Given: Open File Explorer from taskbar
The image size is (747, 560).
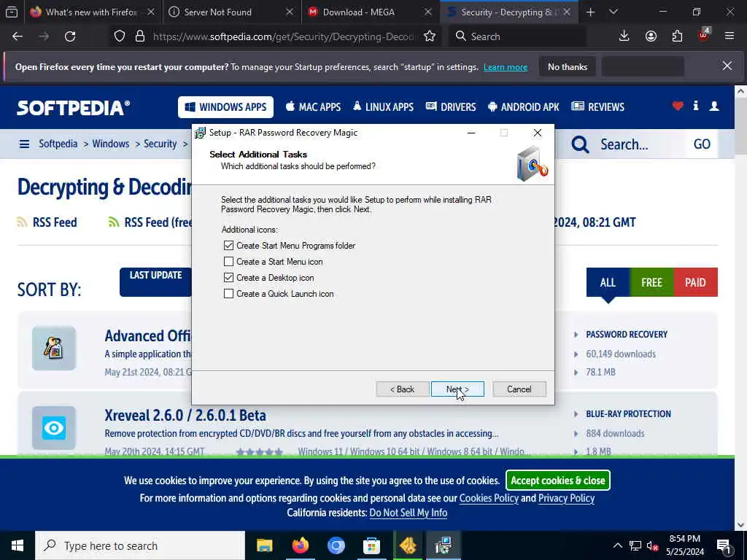Looking at the screenshot, I should (264, 545).
